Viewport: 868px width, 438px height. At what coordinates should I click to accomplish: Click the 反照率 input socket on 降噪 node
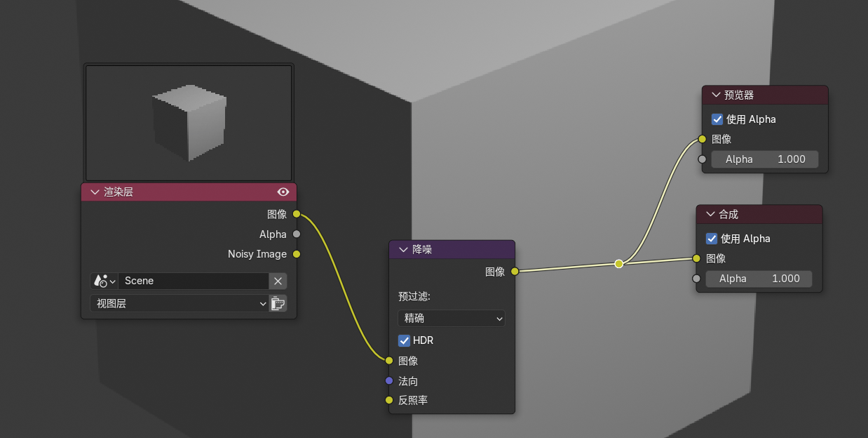pos(389,400)
